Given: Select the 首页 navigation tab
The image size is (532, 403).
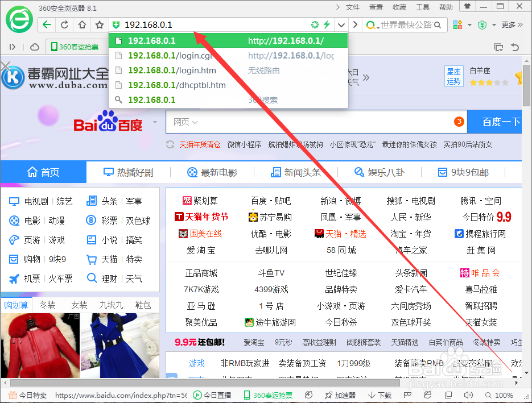Looking at the screenshot, I should 43,172.
